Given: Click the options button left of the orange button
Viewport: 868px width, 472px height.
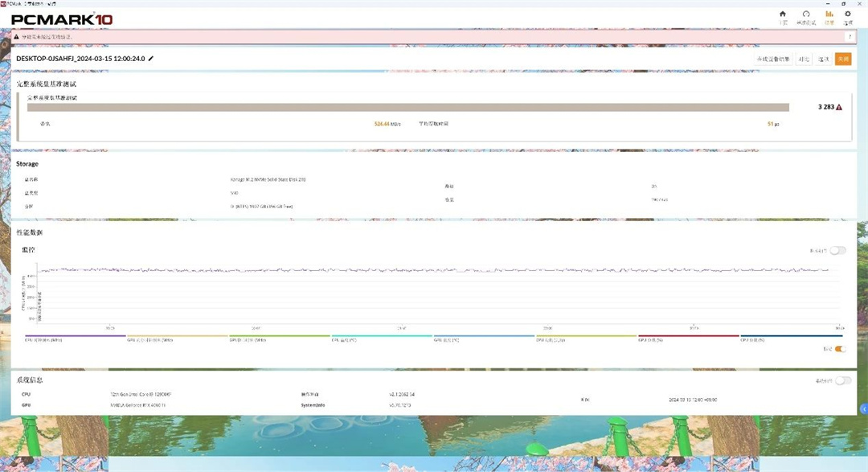Looking at the screenshot, I should [824, 59].
